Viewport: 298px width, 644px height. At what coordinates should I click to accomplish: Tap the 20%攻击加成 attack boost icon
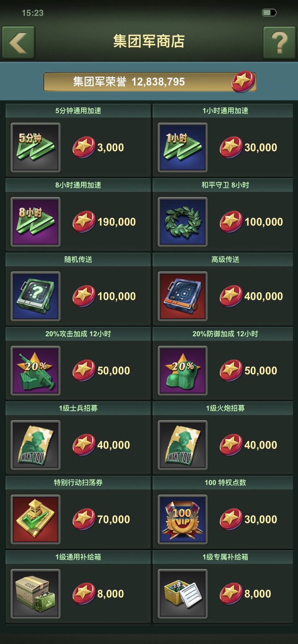pos(36,371)
